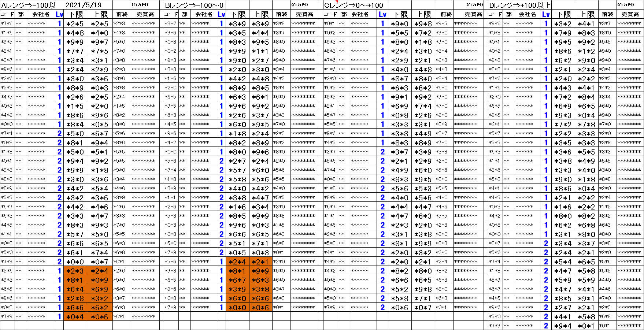Select orange cell *0*9 in A range
The image size is (644, 330).
(x=100, y=280)
